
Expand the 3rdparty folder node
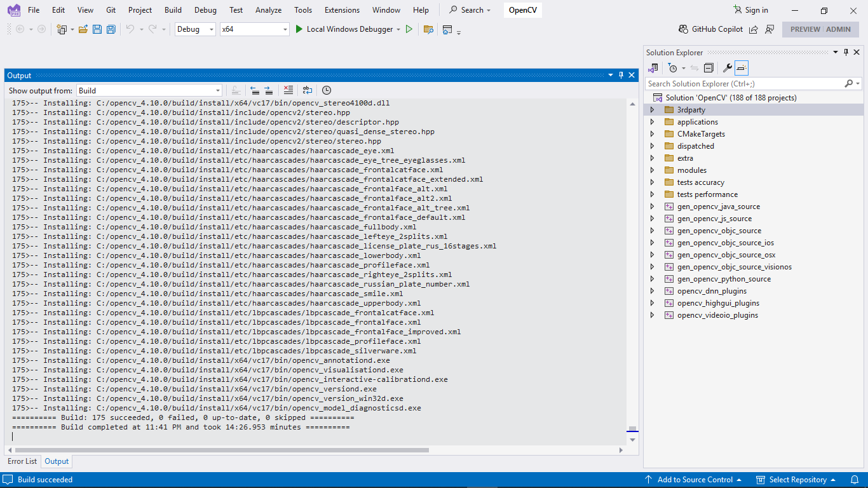(652, 110)
